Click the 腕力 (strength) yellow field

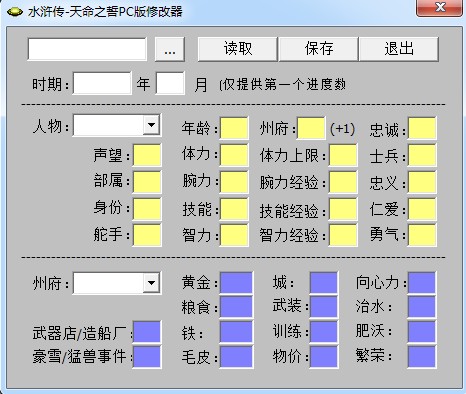point(234,182)
